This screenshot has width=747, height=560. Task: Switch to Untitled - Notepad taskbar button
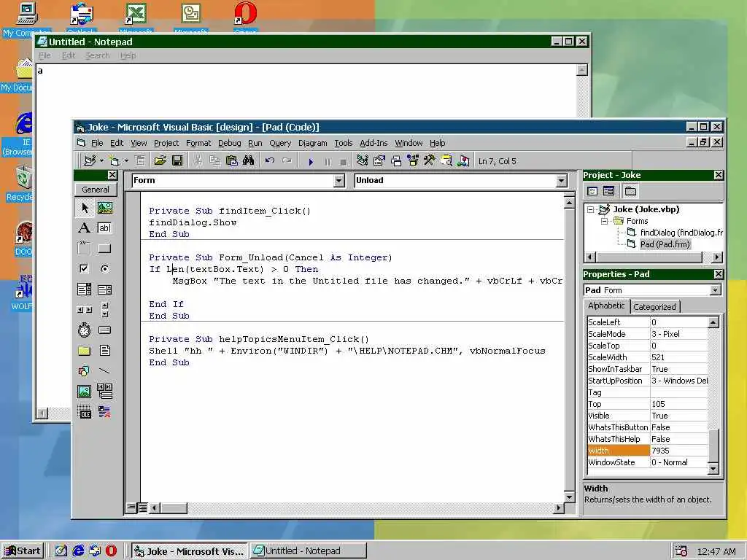[309, 551]
